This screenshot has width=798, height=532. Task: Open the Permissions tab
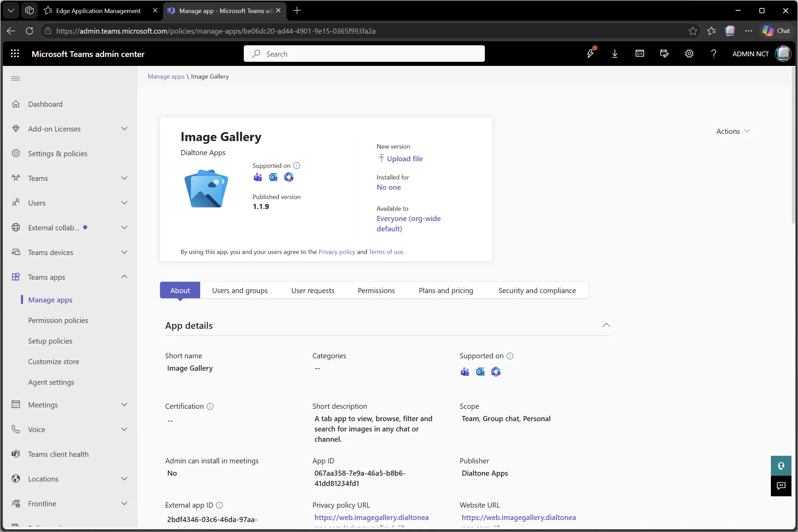click(x=376, y=290)
